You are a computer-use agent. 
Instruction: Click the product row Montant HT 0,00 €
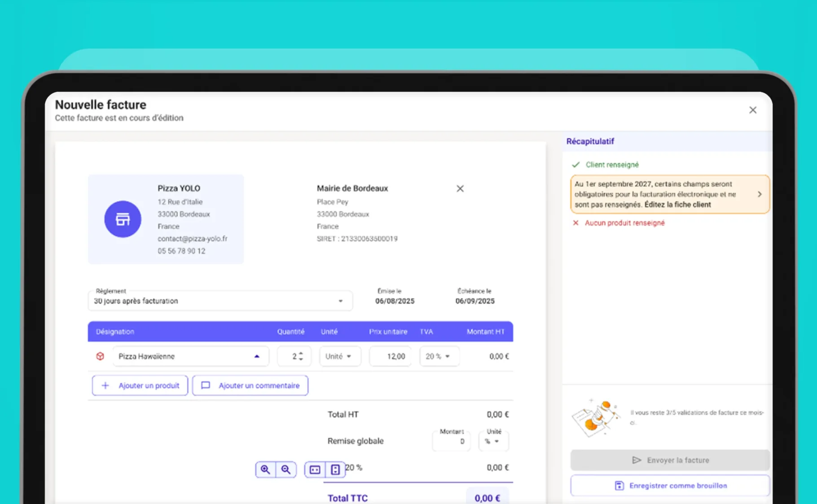(x=499, y=356)
